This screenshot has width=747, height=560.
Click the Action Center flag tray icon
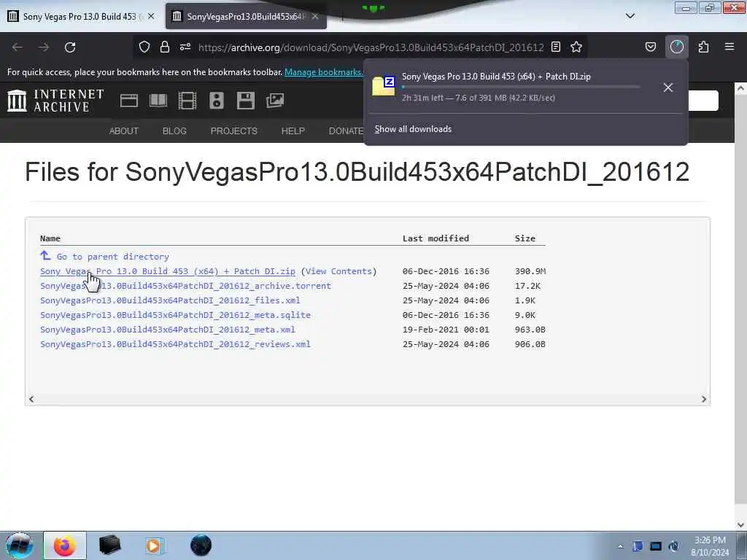pos(638,546)
